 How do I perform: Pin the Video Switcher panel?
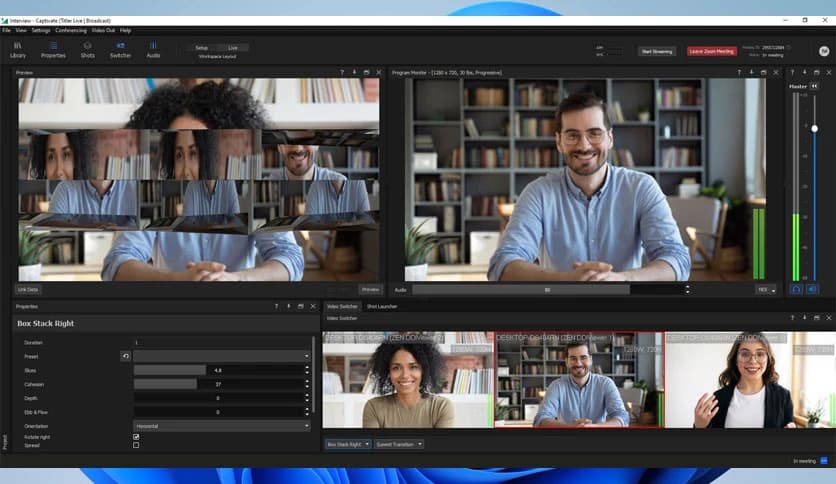[805, 318]
